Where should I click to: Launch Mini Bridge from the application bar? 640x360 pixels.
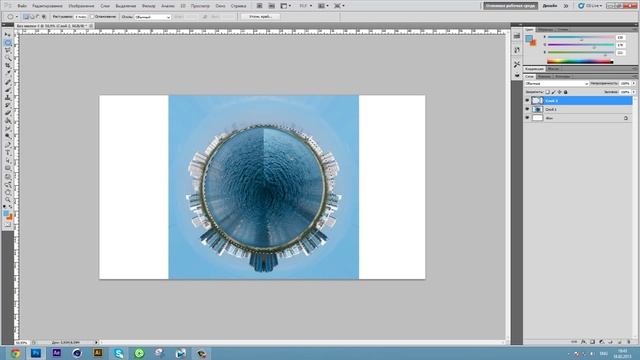271,6
